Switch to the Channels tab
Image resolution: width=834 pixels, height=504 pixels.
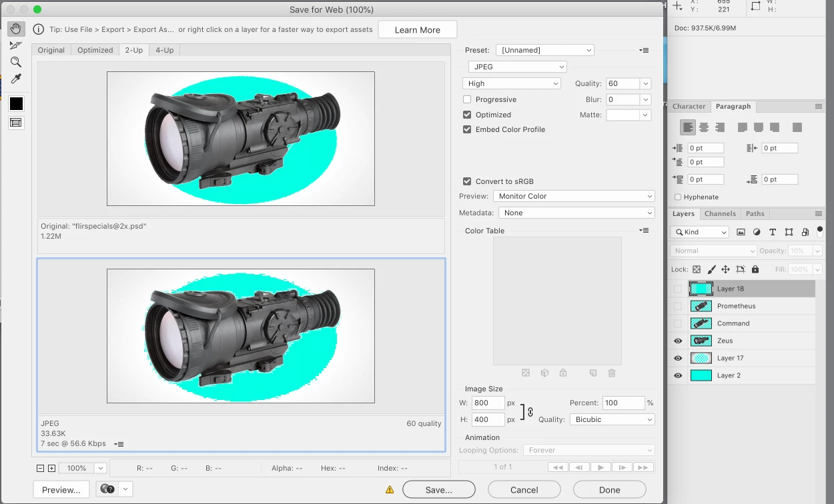[x=720, y=214]
